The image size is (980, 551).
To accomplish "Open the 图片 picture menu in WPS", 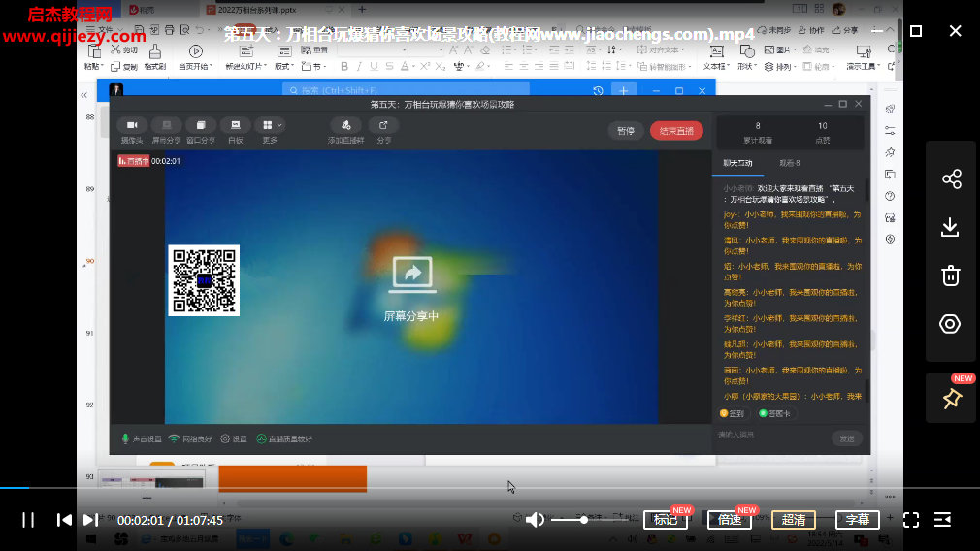I will [x=780, y=50].
